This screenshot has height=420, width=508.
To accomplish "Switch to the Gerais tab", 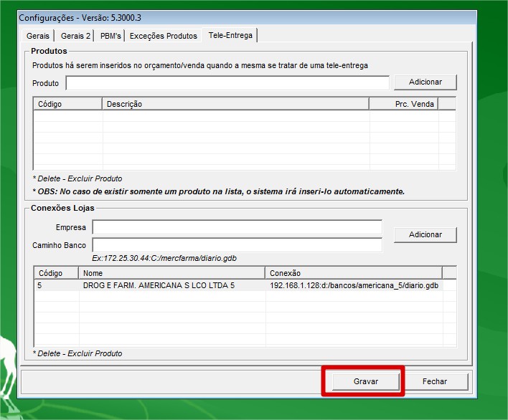I will [38, 36].
